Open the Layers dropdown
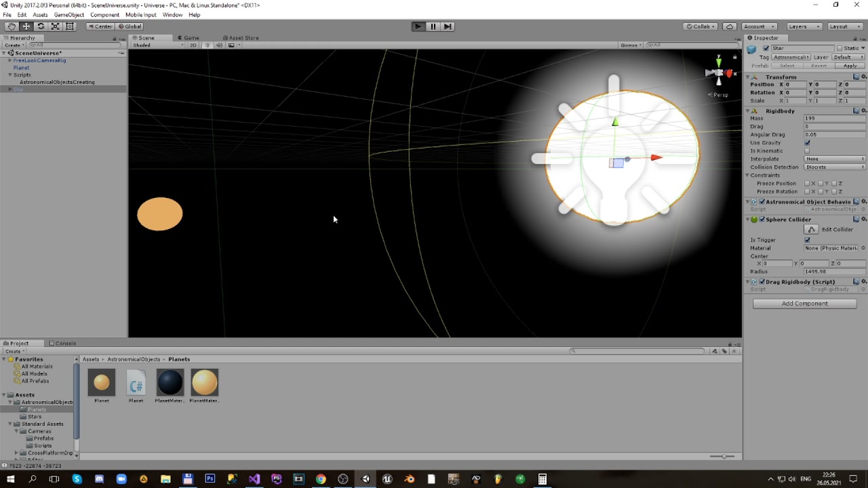The image size is (868, 488). tap(804, 26)
